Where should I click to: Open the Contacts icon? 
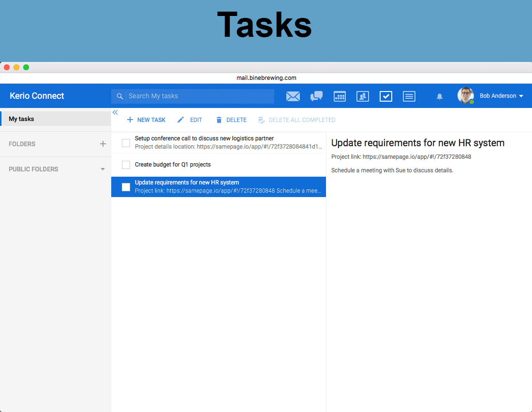click(362, 96)
